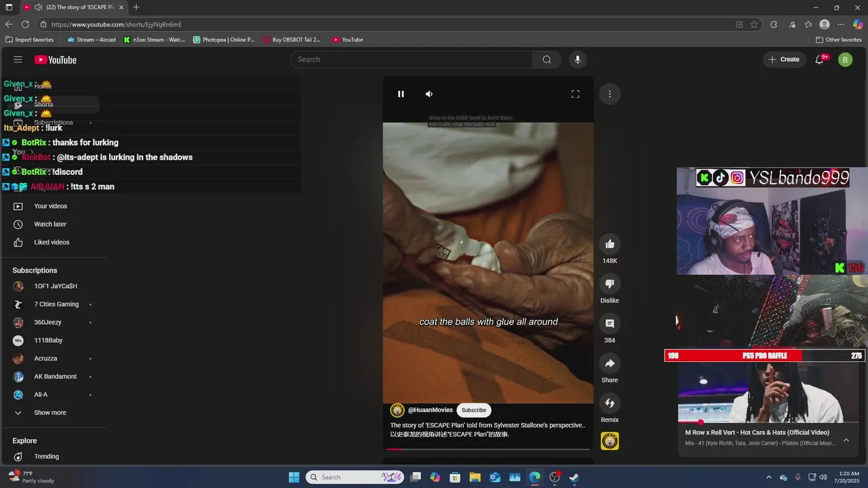Open Photopea bookmark
This screenshot has width=868, height=488.
pos(224,40)
